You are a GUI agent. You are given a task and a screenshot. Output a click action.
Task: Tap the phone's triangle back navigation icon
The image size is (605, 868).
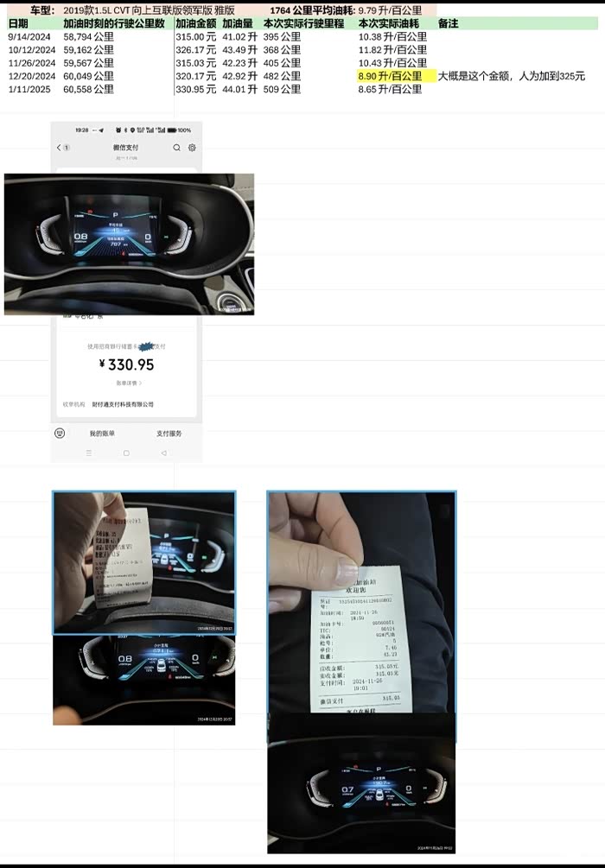[x=164, y=453]
